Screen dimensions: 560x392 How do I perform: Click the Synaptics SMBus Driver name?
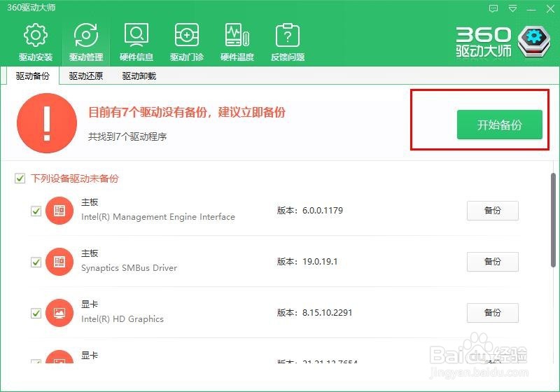(x=129, y=268)
